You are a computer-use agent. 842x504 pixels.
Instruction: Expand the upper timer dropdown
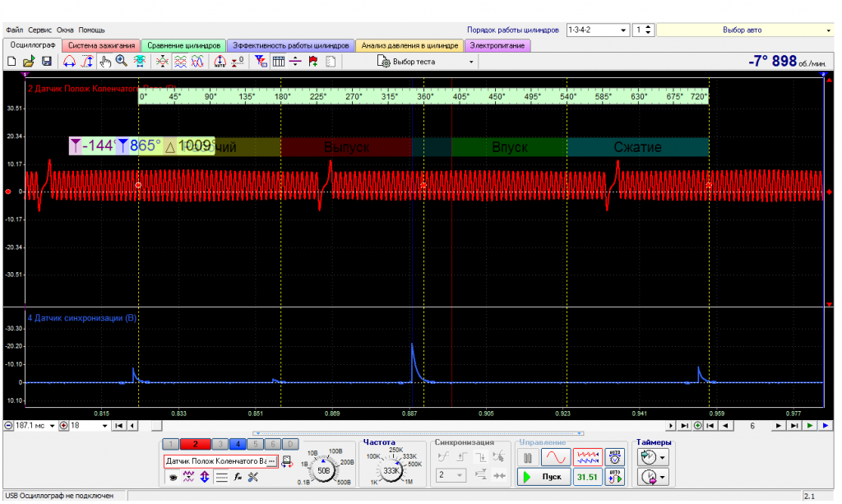click(x=663, y=458)
